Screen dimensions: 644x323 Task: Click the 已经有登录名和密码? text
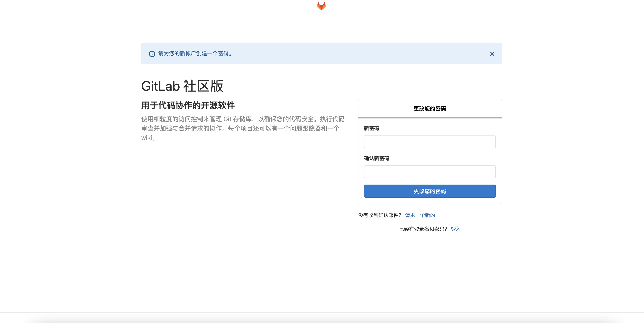[423, 229]
